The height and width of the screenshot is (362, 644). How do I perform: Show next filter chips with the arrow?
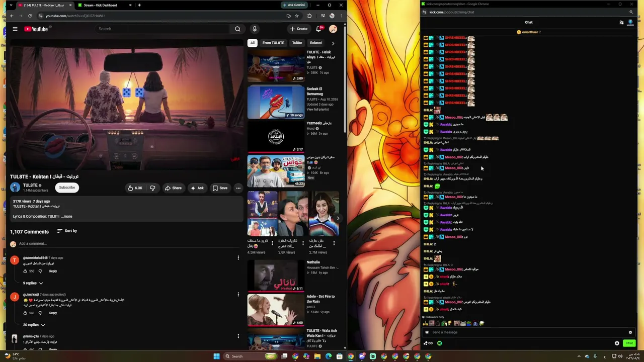coord(333,43)
